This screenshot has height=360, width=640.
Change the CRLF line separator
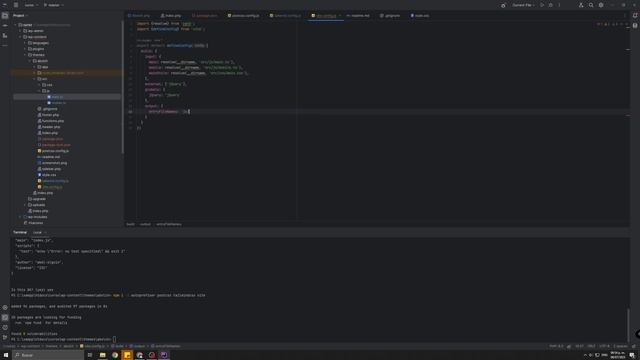pos(591,346)
